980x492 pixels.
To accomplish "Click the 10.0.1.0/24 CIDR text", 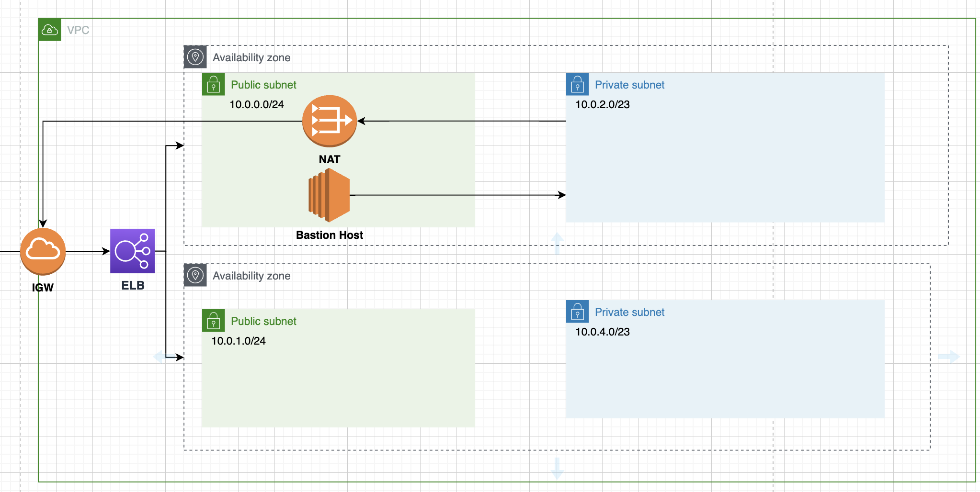I will coord(239,341).
